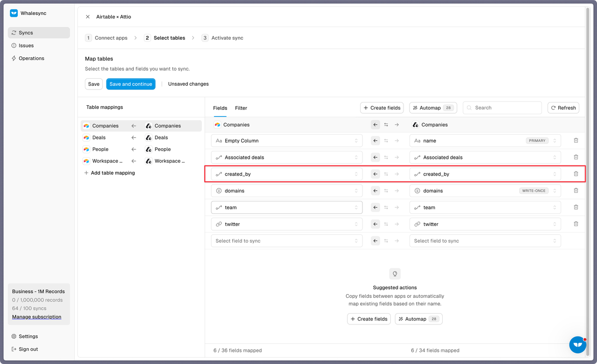This screenshot has height=364, width=597.
Task: Open Attio twitter field dropdown
Action: pos(485,224)
